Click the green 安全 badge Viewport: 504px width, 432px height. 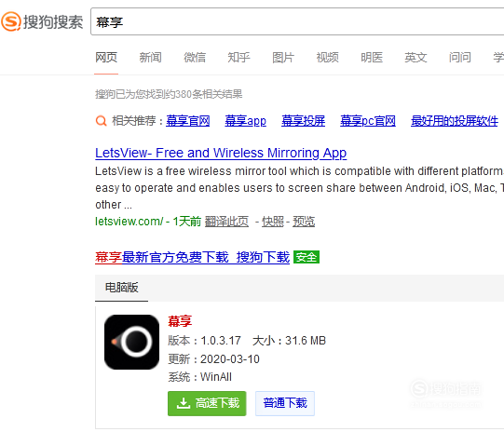[306, 257]
